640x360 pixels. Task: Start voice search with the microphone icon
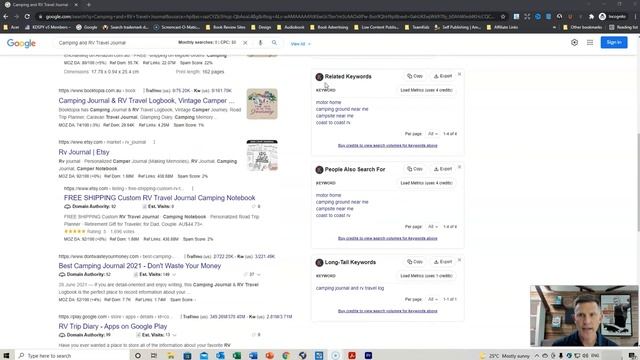click(260, 43)
